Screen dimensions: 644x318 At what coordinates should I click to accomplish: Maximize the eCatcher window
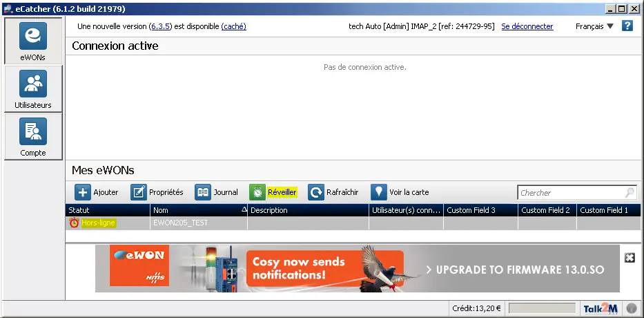tap(622, 8)
